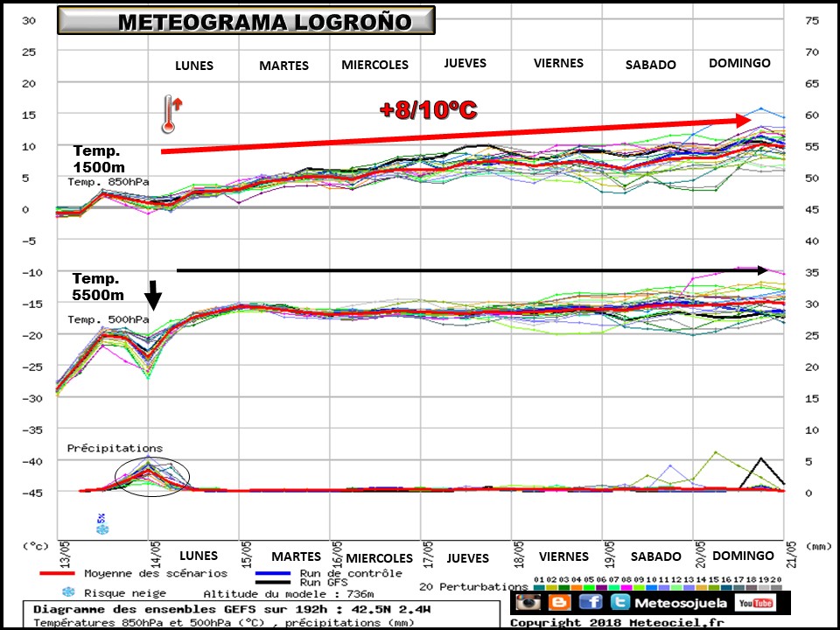Screen dimensions: 840x630
Task: Click the Run de contrôle label
Action: (351, 573)
